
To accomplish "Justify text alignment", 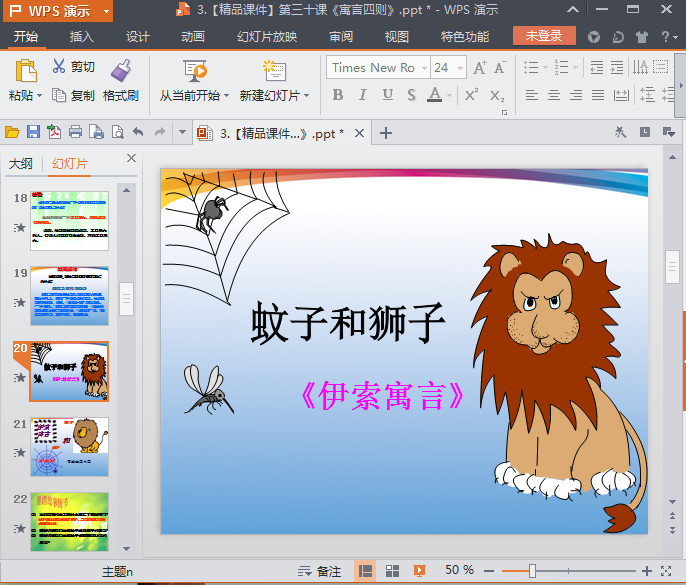I will pyautogui.click(x=598, y=95).
